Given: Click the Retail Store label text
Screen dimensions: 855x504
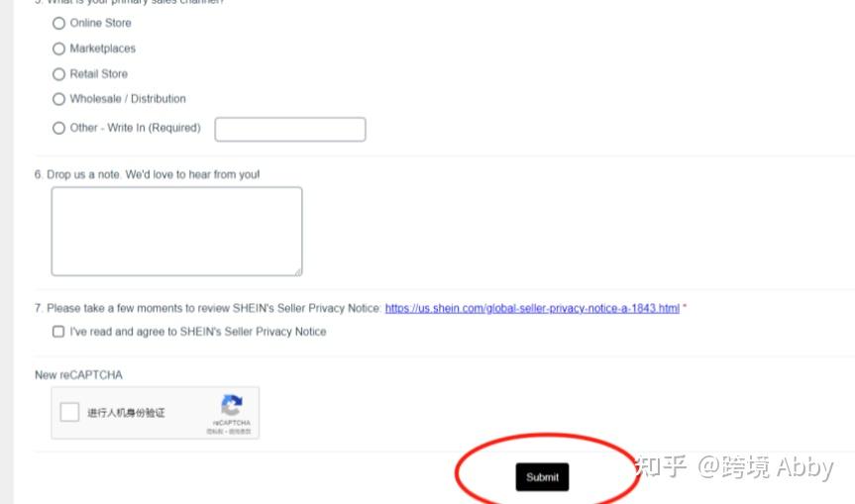Looking at the screenshot, I should point(99,73).
